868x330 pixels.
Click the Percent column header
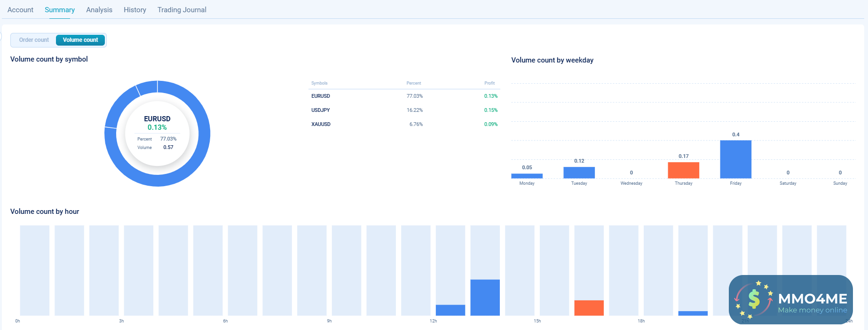click(x=414, y=83)
